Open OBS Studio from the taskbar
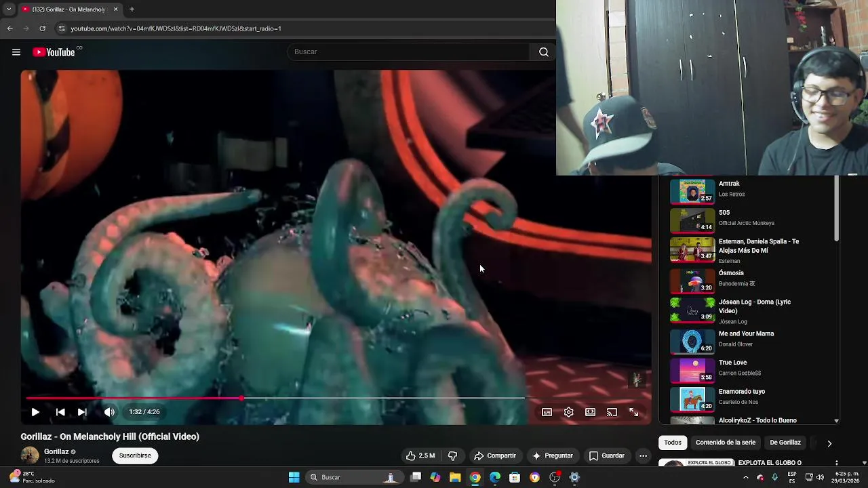The height and width of the screenshot is (488, 868). click(x=555, y=477)
